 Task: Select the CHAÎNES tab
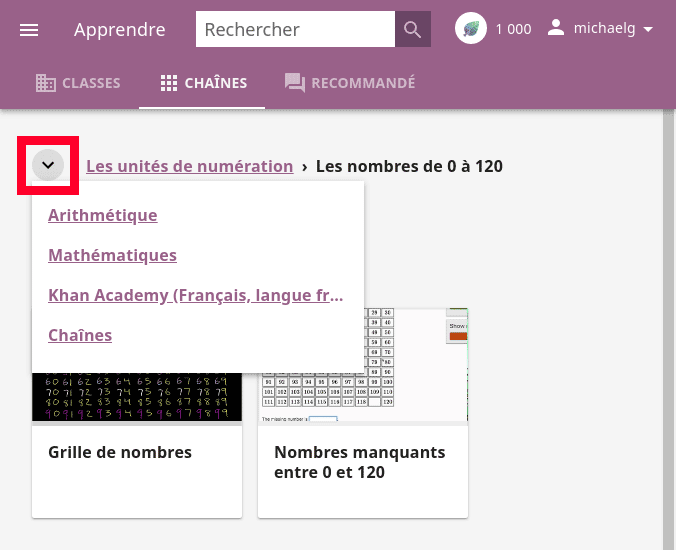(202, 83)
